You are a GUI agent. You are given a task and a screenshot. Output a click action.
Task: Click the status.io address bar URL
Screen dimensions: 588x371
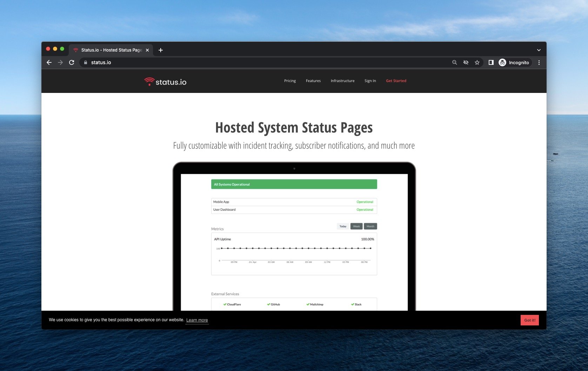101,62
